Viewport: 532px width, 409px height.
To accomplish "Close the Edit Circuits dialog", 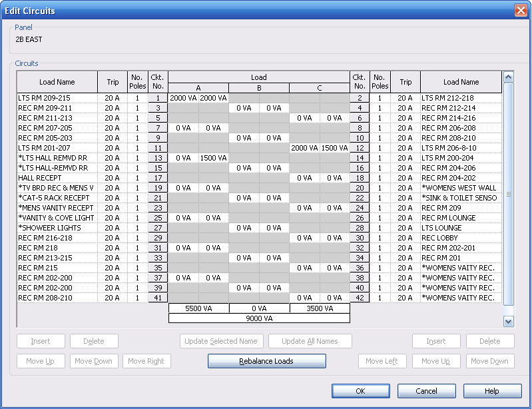I will click(521, 10).
